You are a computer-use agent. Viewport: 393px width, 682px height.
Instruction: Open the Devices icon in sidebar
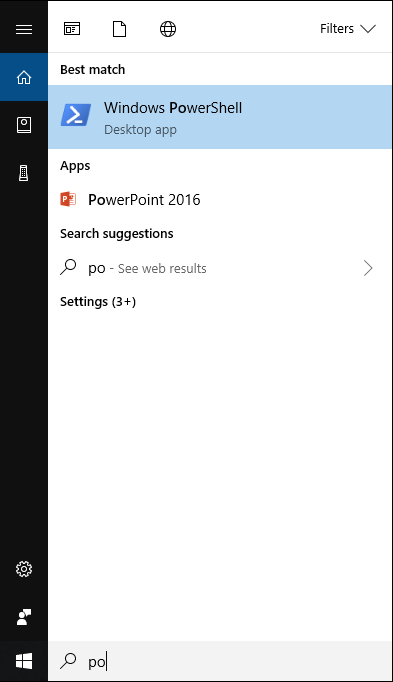(24, 173)
